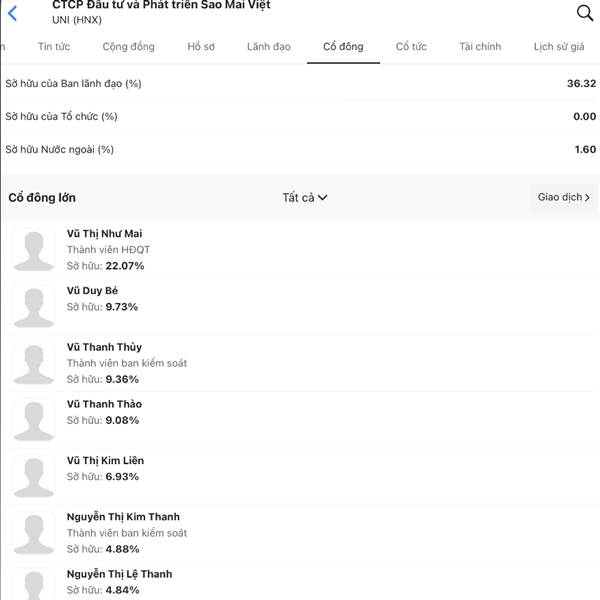Click the 22.07% ownership value
The width and height of the screenshot is (600, 600).
click(x=125, y=266)
